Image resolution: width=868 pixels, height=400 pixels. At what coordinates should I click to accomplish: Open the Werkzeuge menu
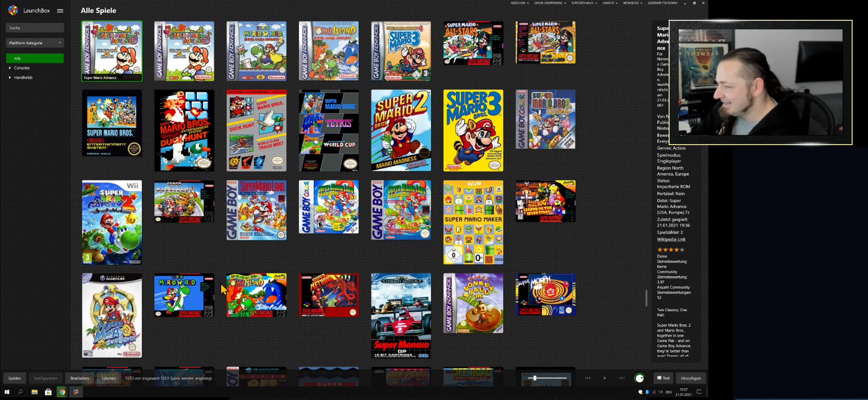tap(633, 3)
